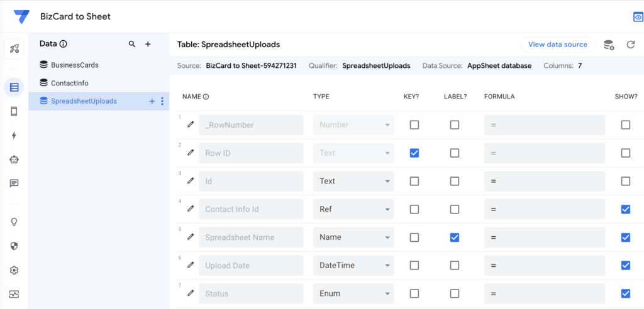Click the refresh icon beside table settings
Viewport: 644px width, 309px height.
tap(630, 45)
